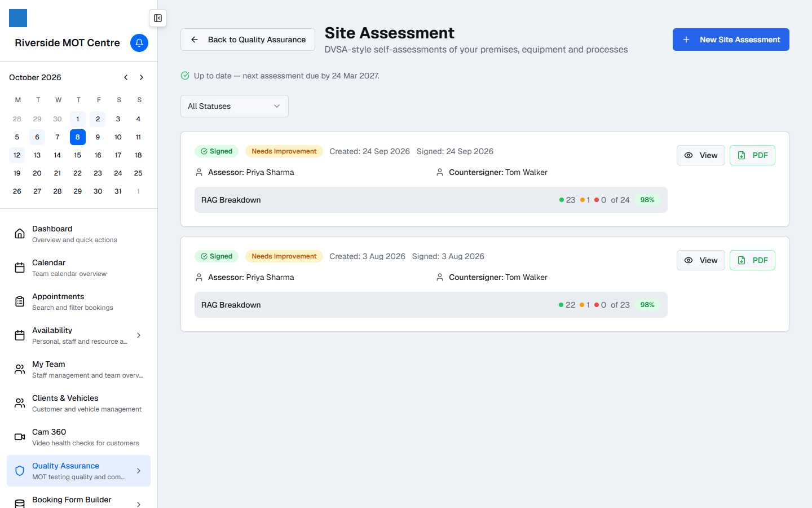Open the Dashboard menu item

click(x=78, y=234)
